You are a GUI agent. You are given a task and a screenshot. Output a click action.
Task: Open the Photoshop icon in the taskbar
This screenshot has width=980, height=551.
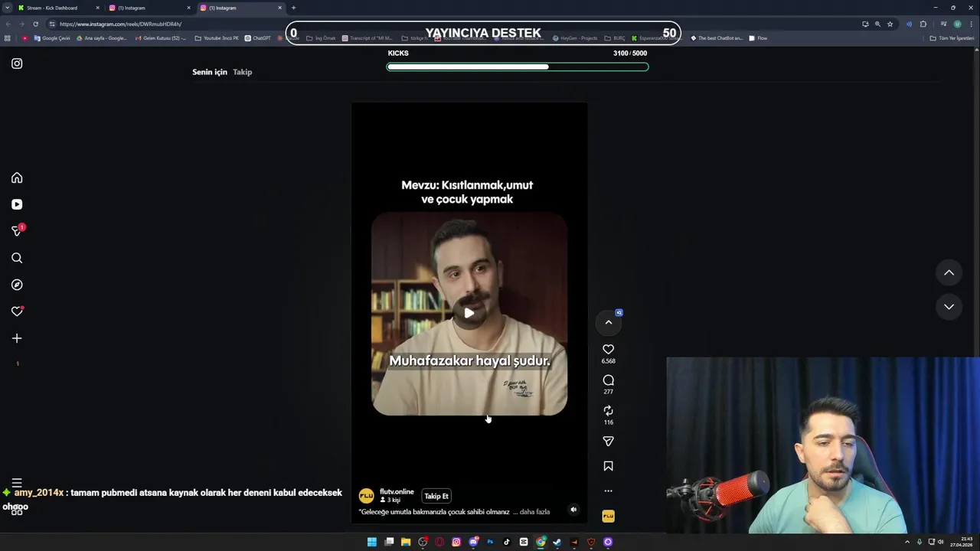490,542
